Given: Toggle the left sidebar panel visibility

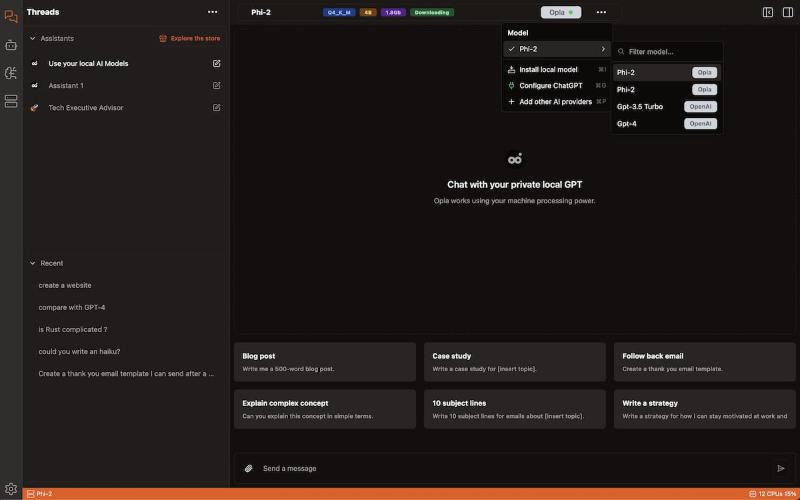Looking at the screenshot, I should [768, 12].
